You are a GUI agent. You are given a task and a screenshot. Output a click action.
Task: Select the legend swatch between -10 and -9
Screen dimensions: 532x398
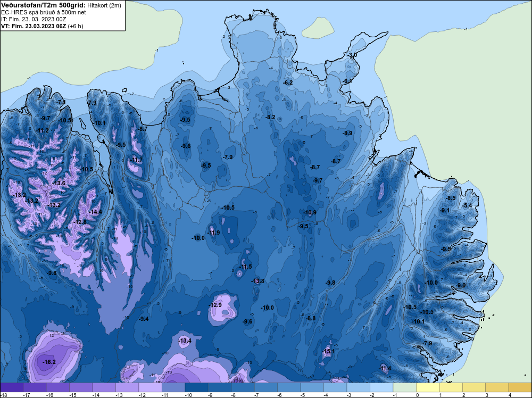[196, 387]
